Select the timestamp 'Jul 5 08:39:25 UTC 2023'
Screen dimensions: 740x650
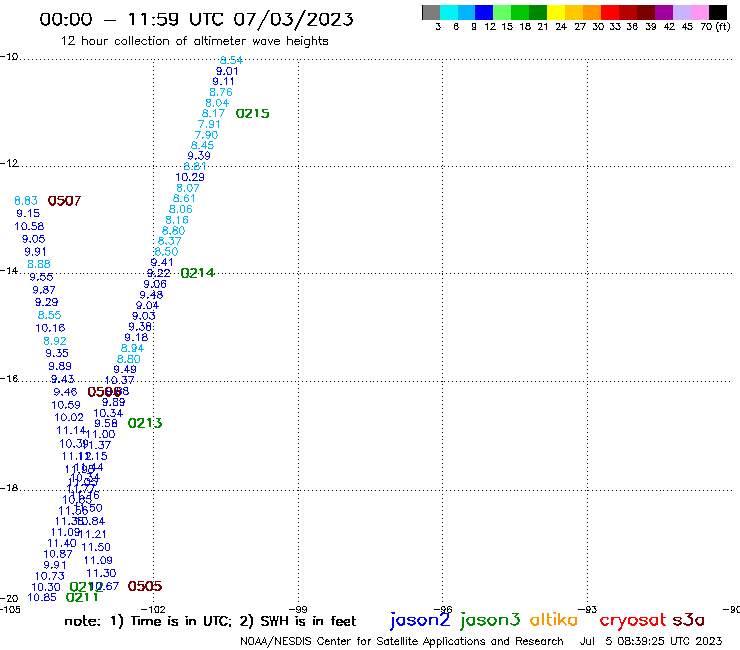pos(651,642)
